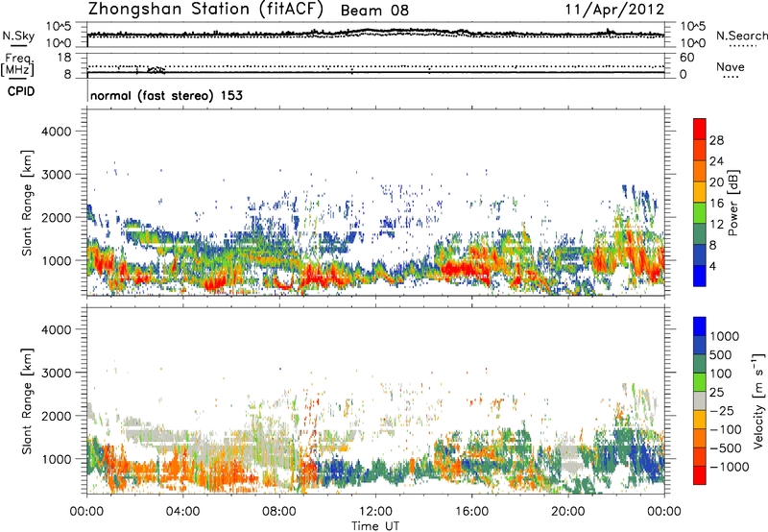Select the yellow segment of power colorbar
This screenshot has width=768, height=532.
tap(700, 192)
